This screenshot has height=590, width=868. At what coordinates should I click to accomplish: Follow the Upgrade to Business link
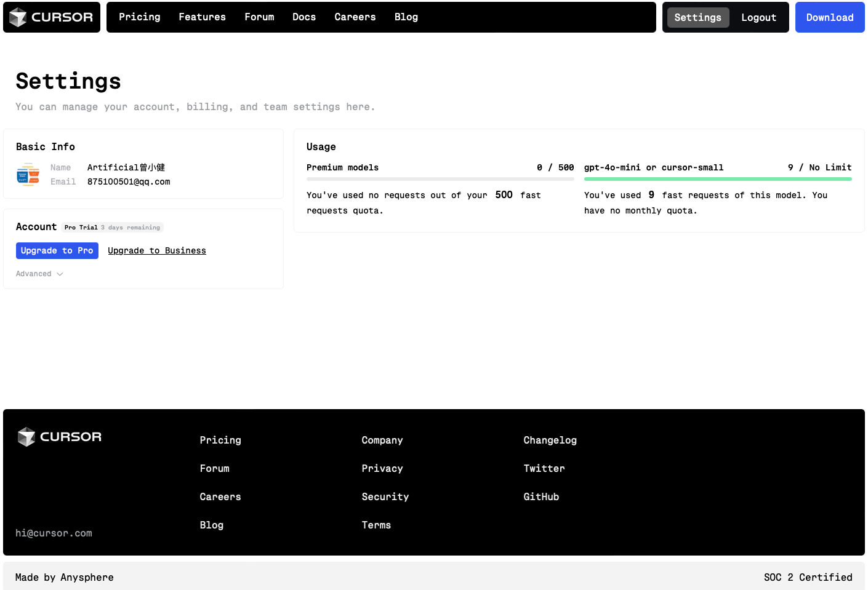[x=157, y=250]
